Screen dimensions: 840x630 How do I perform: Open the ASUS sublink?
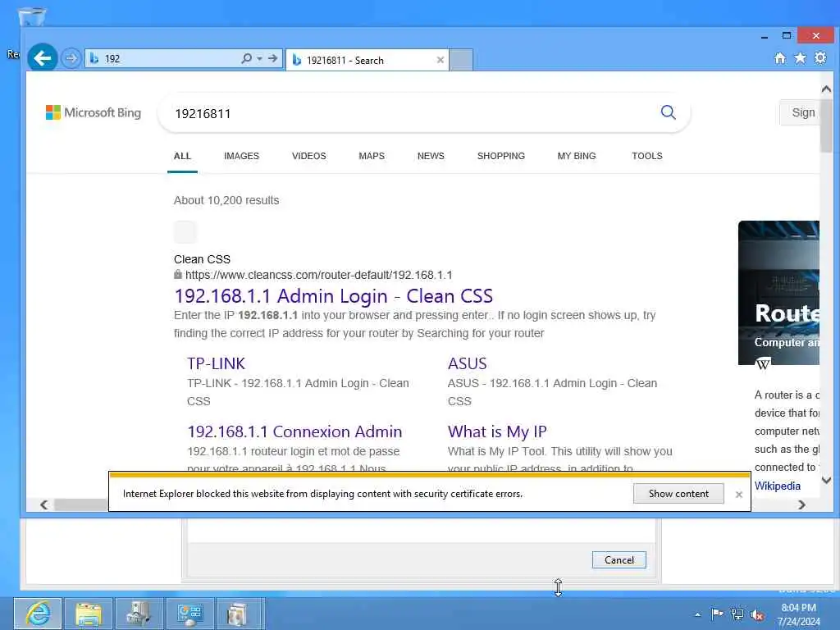tap(467, 363)
